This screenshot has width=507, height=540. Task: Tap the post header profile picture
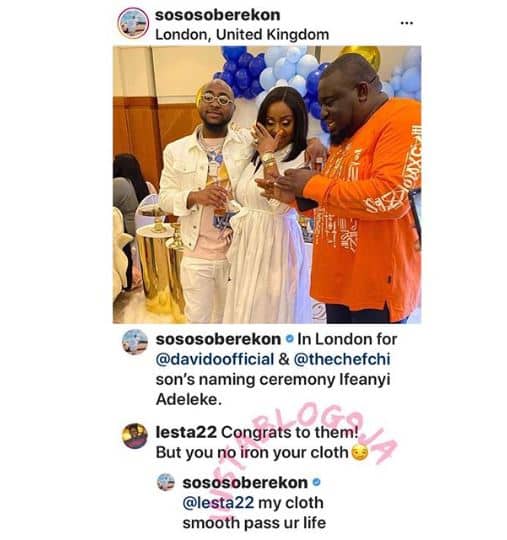[133, 23]
